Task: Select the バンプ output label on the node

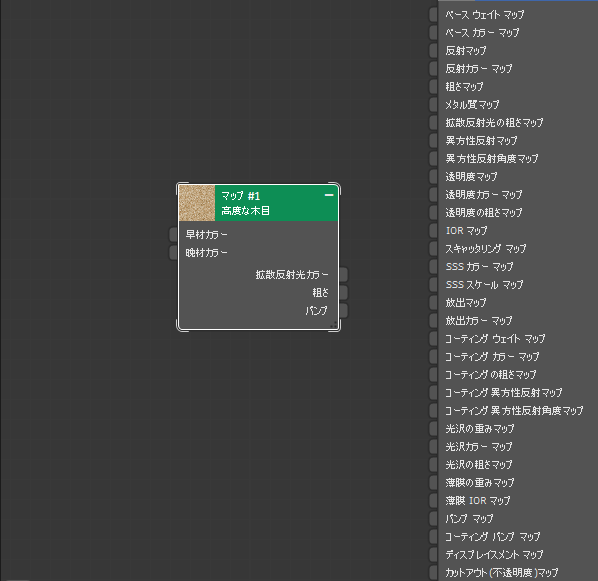Action: (x=316, y=311)
